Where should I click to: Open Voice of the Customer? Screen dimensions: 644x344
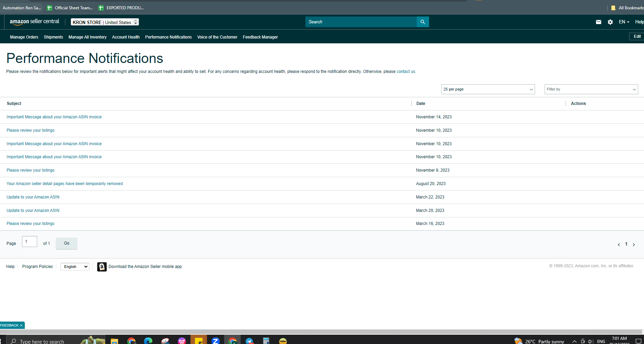coord(217,37)
